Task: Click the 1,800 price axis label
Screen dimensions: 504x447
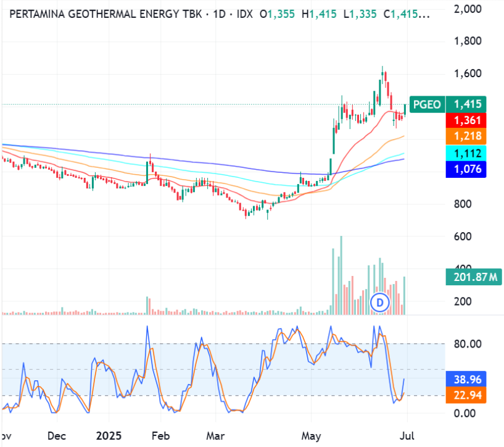Action: point(468,41)
